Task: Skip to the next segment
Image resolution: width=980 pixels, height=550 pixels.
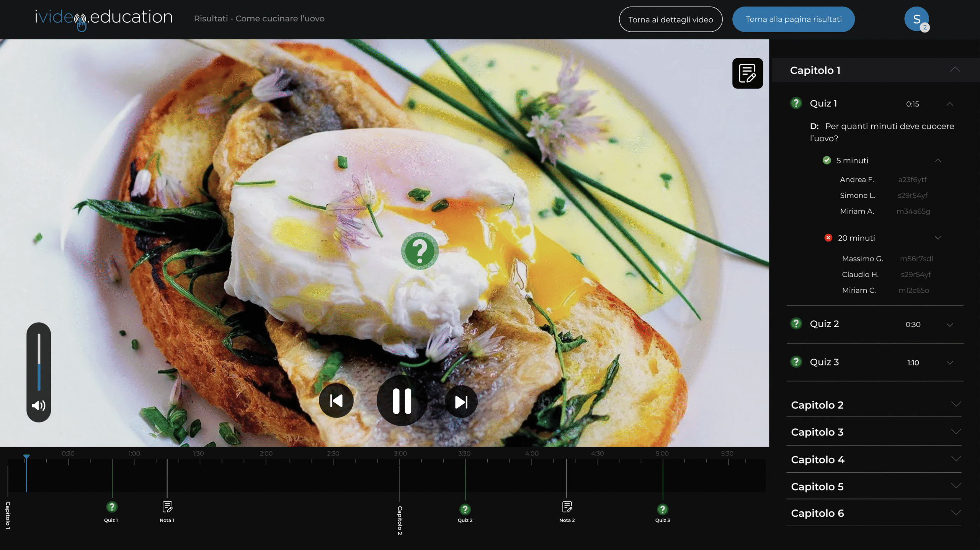Action: (461, 401)
